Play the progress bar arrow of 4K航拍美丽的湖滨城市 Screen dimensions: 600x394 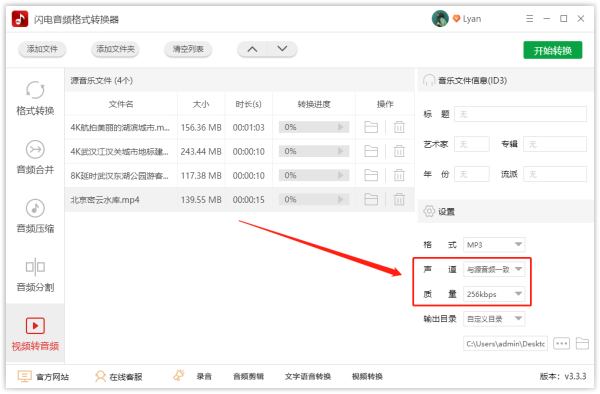tap(341, 127)
